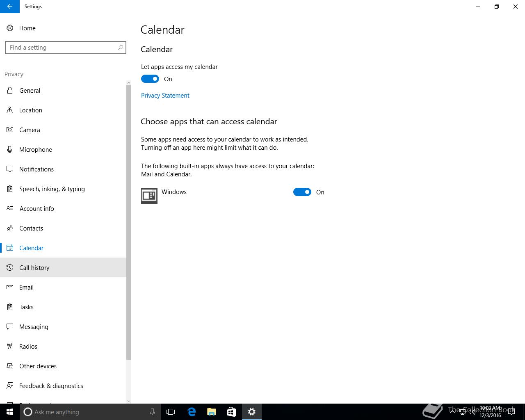The height and width of the screenshot is (420, 525).
Task: Click the sidebar vertical scrollbar thumb
Action: [x=129, y=223]
